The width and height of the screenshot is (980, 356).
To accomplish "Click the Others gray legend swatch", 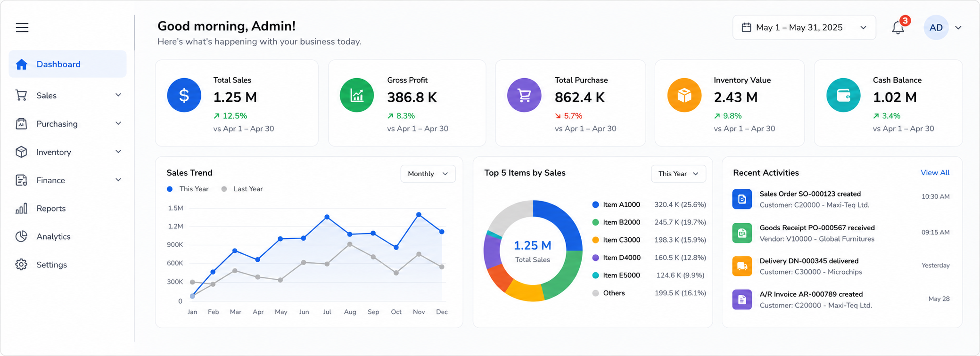I will [x=595, y=293].
